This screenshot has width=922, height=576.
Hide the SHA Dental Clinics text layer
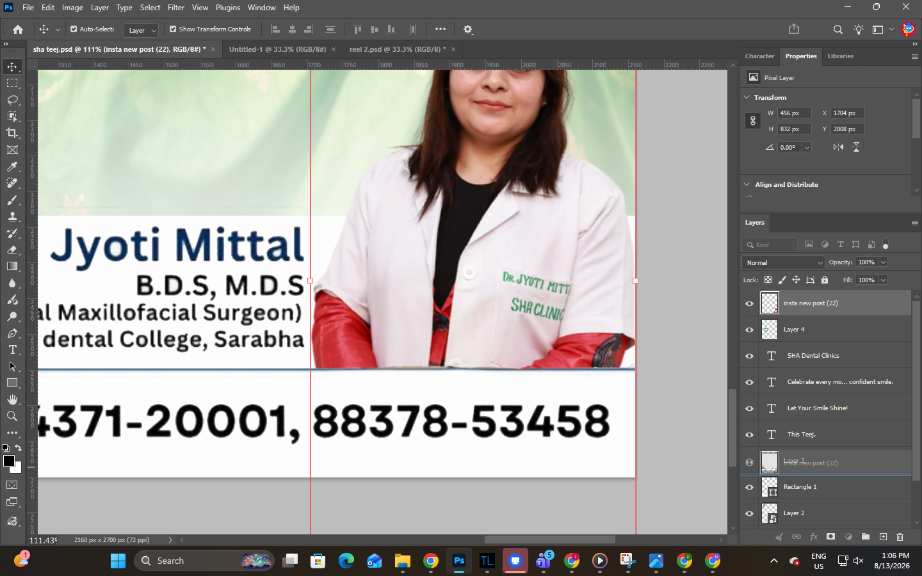coord(749,356)
